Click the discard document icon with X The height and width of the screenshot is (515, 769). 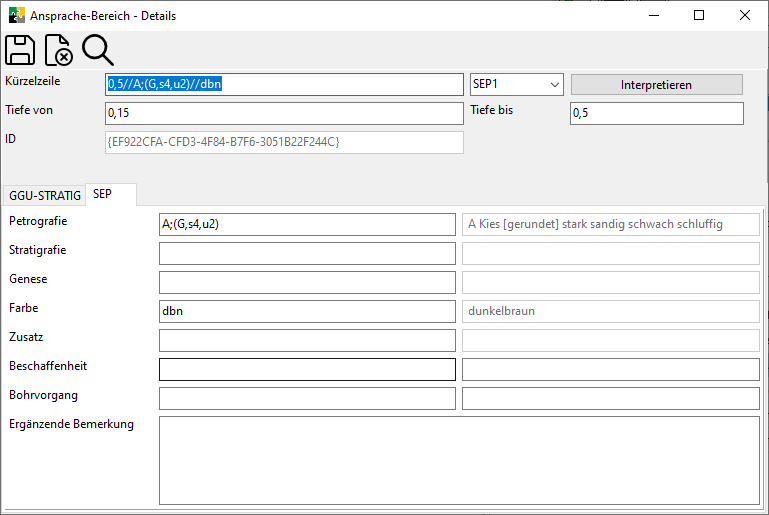click(59, 50)
